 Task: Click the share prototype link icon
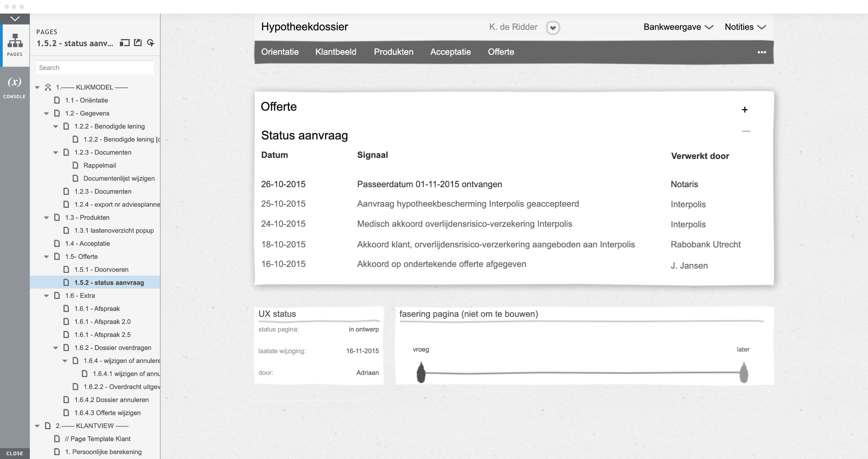[x=138, y=43]
